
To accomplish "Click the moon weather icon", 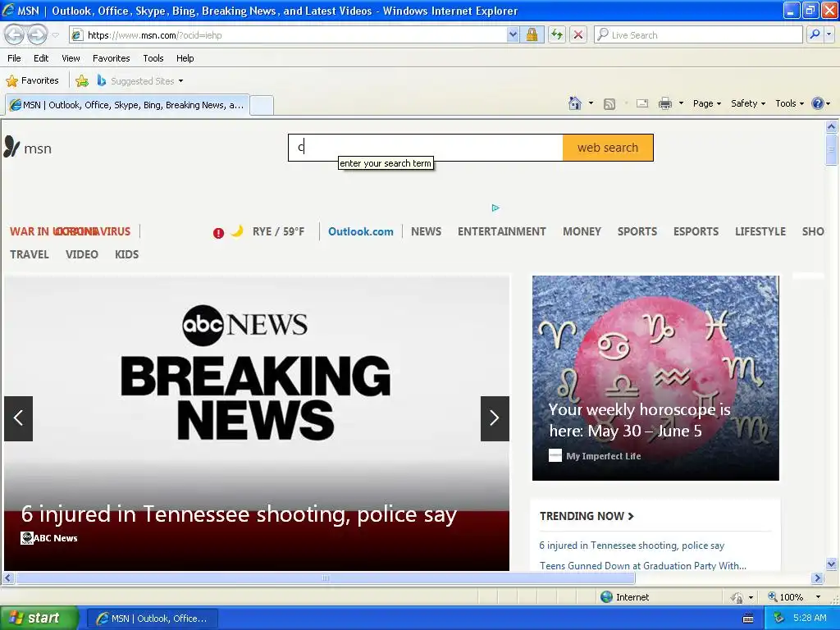I will pos(237,231).
